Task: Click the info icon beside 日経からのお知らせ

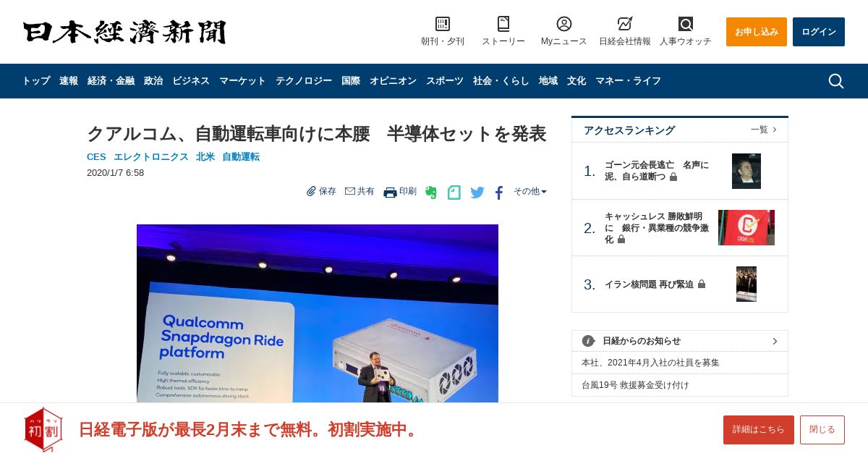Action: click(x=588, y=341)
